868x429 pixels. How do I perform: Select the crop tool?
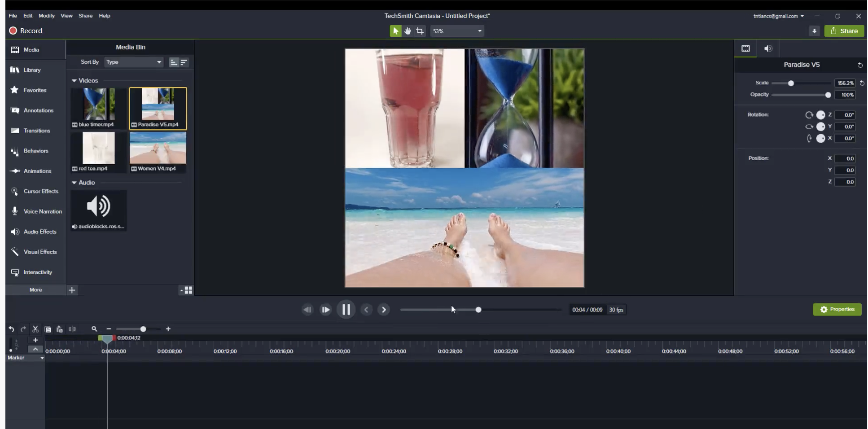pyautogui.click(x=420, y=31)
